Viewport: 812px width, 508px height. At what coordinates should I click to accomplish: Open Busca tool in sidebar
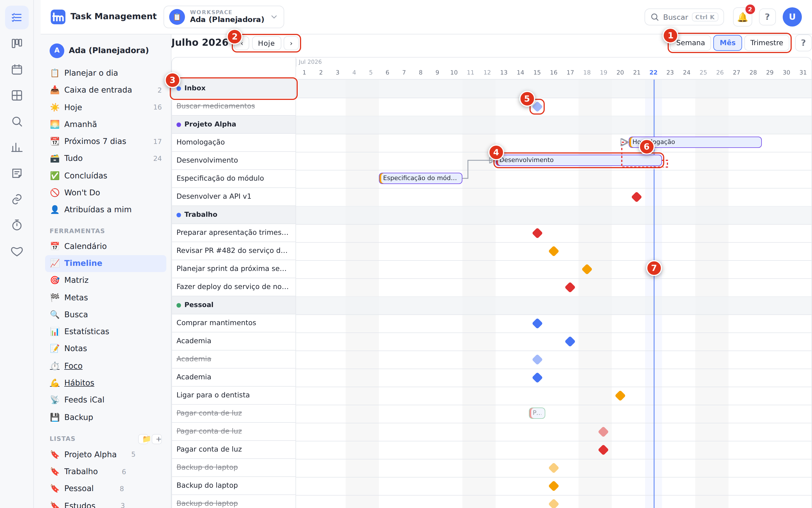pyautogui.click(x=106, y=314)
